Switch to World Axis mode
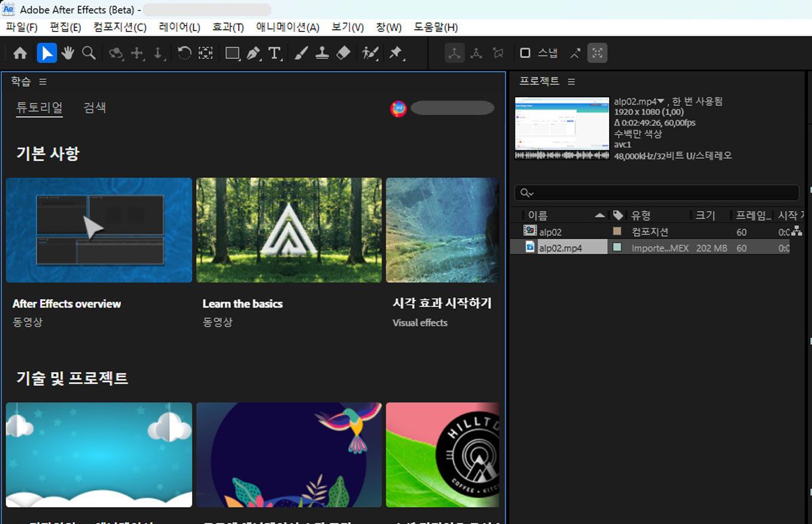The width and height of the screenshot is (812, 524). [476, 53]
